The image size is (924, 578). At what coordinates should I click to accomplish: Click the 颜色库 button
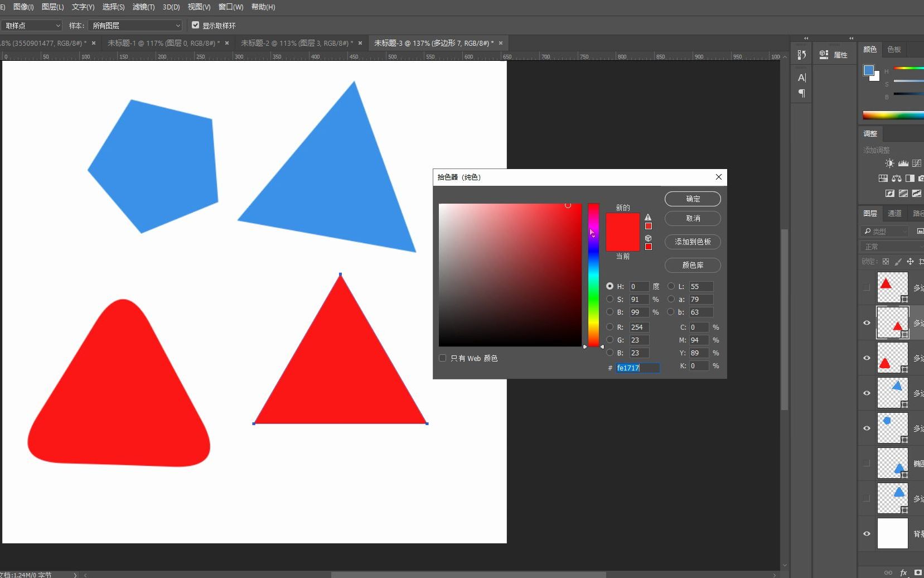693,265
